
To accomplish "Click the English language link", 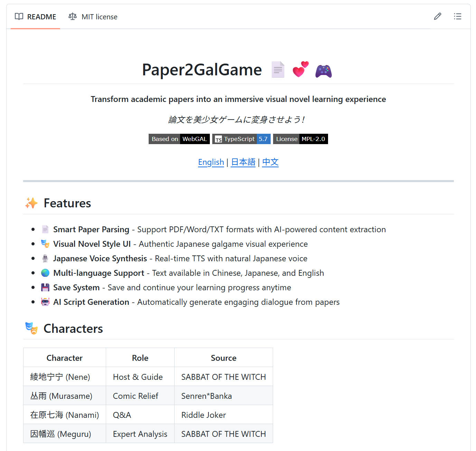I will [x=211, y=162].
